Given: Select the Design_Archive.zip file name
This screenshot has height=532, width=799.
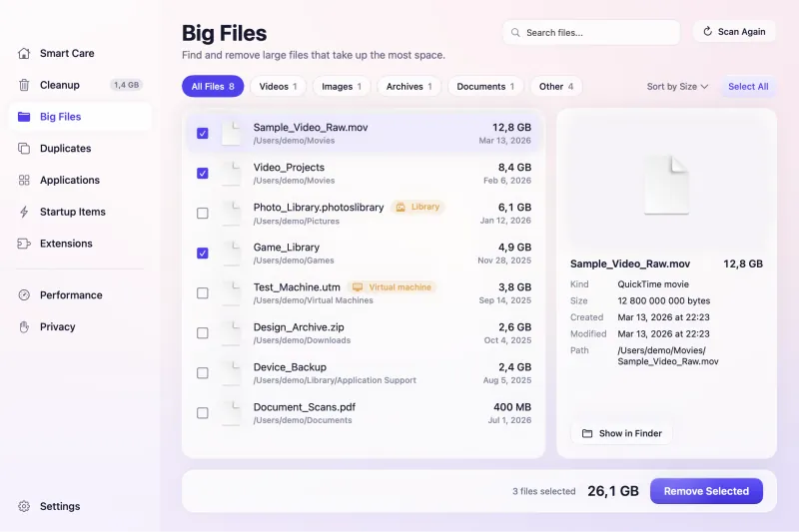Looking at the screenshot, I should [299, 326].
